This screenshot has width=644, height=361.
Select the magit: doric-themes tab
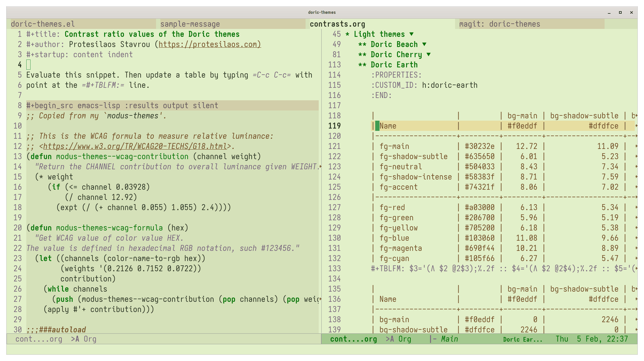pos(499,24)
